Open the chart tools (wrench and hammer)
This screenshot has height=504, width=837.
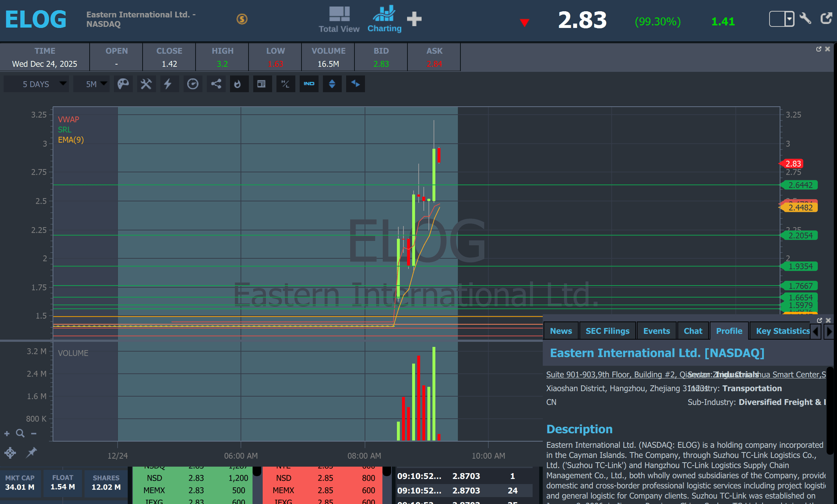pos(146,84)
